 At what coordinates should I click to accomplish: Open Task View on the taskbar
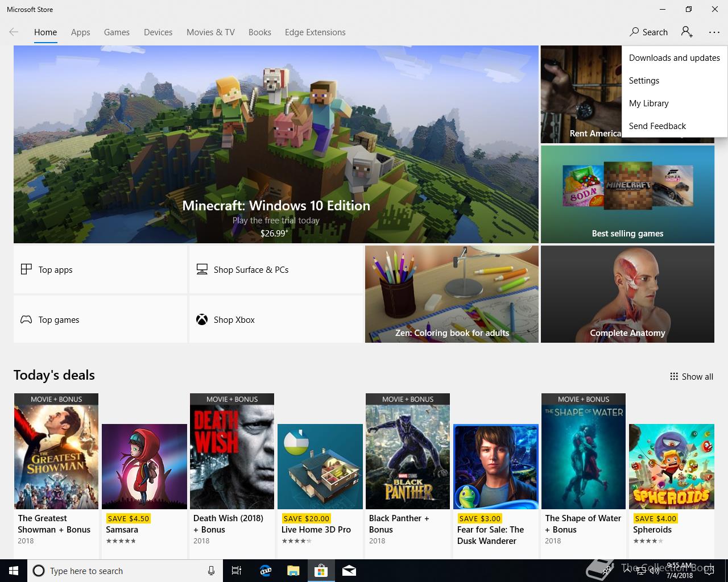(237, 571)
